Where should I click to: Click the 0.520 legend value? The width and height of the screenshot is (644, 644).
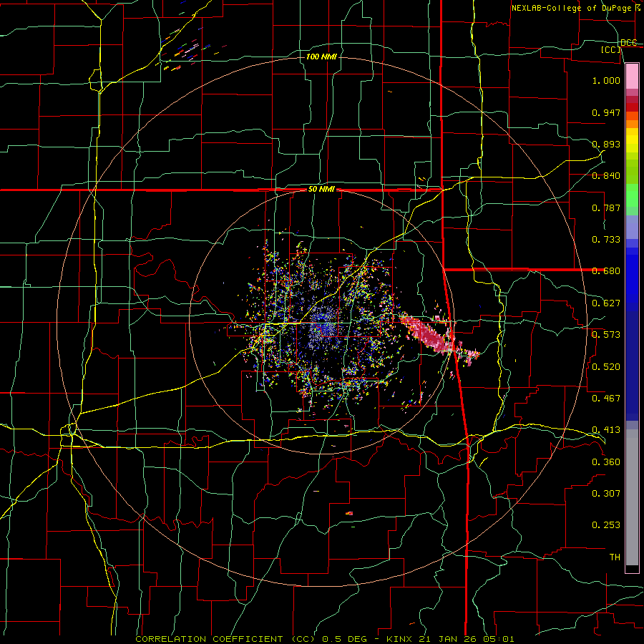[x=606, y=366]
